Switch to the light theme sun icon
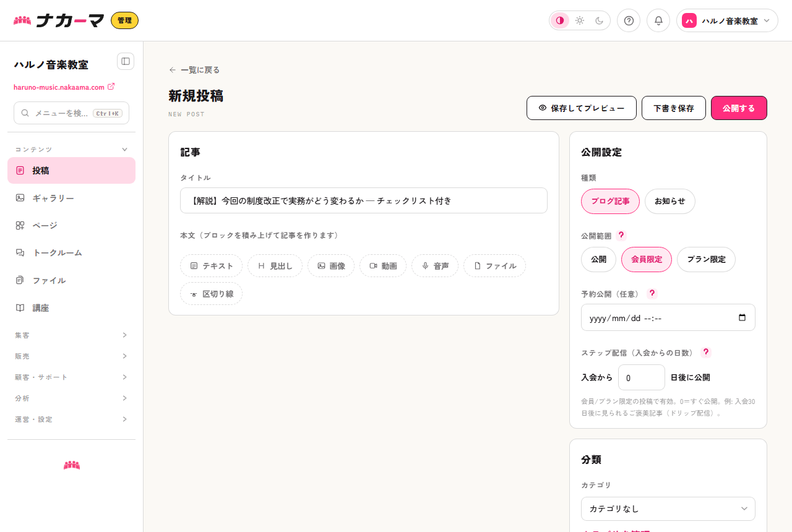Image resolution: width=792 pixels, height=532 pixels. 580,20
